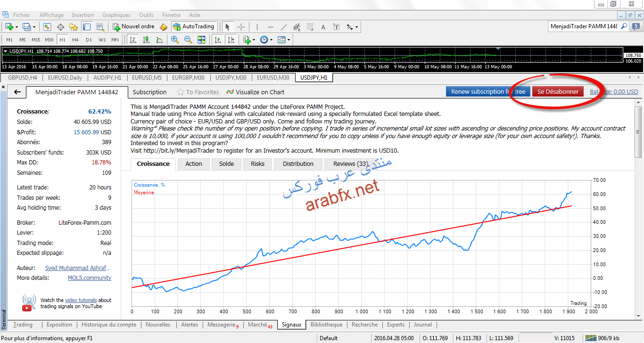Open the Outils menu
Image resolution: width=644 pixels, height=343 pixels.
coord(147,15)
